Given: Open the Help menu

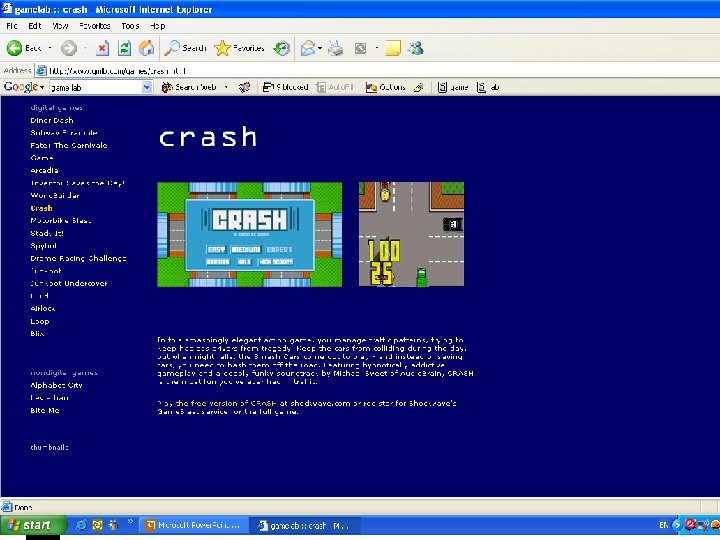Looking at the screenshot, I should [158, 26].
